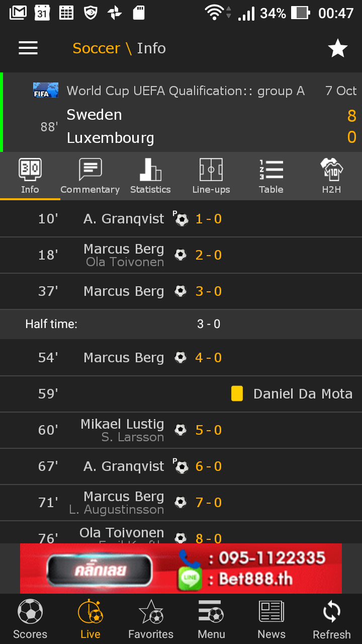Open the bottom Menu soccer icon
The image size is (362, 644).
(x=211, y=619)
